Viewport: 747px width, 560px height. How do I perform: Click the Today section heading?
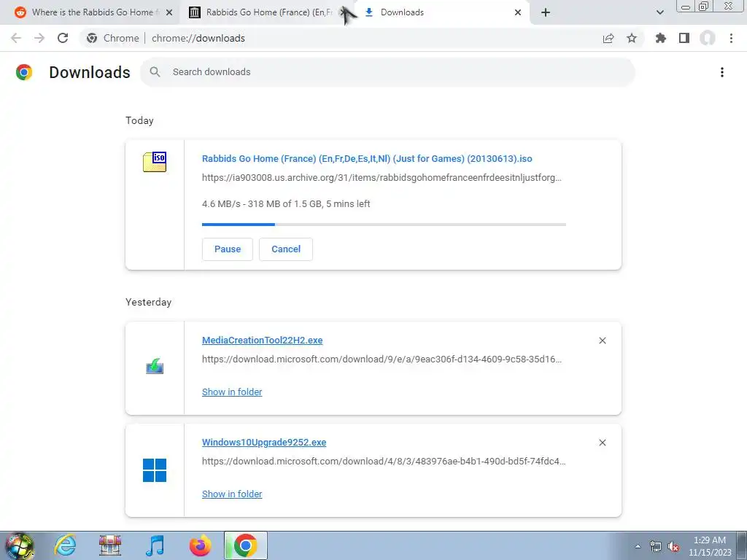139,120
